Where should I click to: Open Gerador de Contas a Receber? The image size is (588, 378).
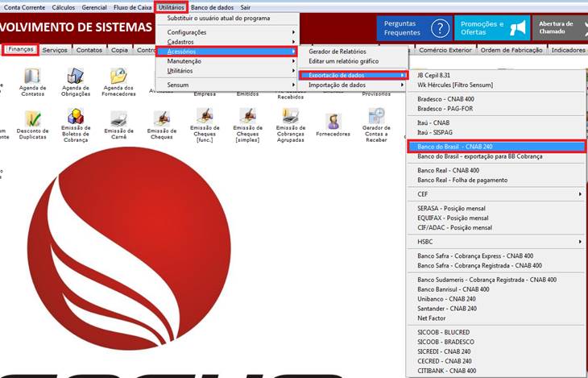coord(376,116)
